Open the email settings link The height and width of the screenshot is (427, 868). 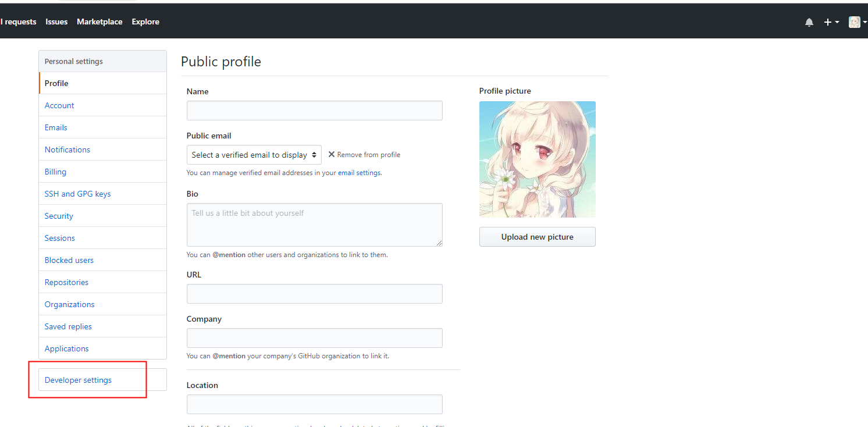pyautogui.click(x=359, y=172)
